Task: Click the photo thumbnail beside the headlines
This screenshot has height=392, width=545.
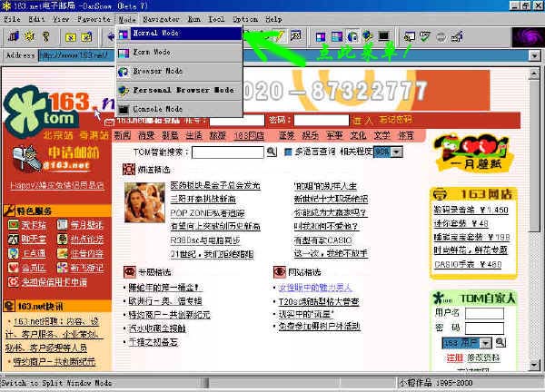Action: [144, 202]
